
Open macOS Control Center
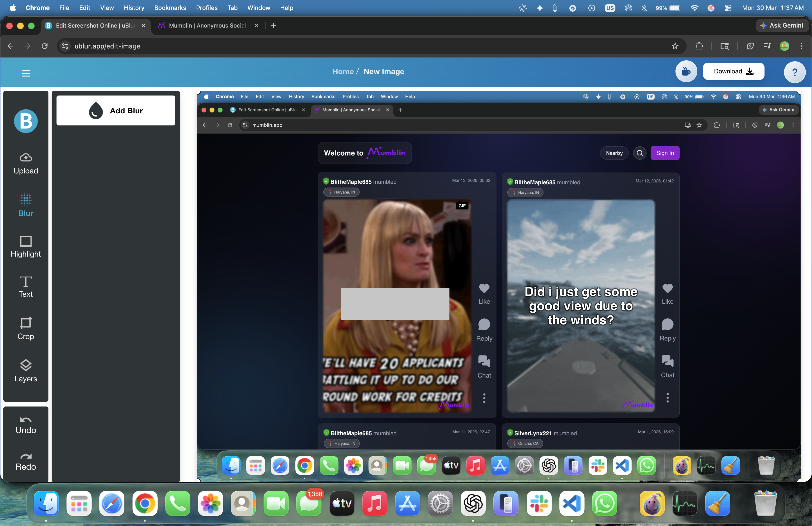coord(728,8)
